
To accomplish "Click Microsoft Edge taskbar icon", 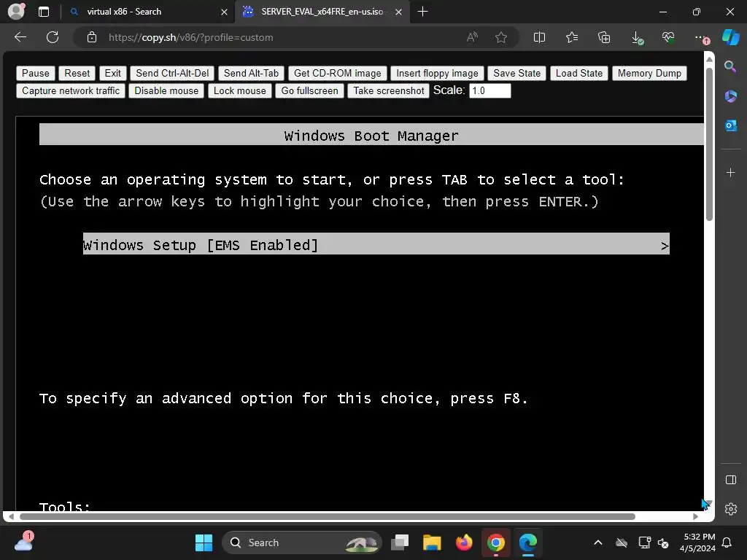I will pyautogui.click(x=528, y=542).
